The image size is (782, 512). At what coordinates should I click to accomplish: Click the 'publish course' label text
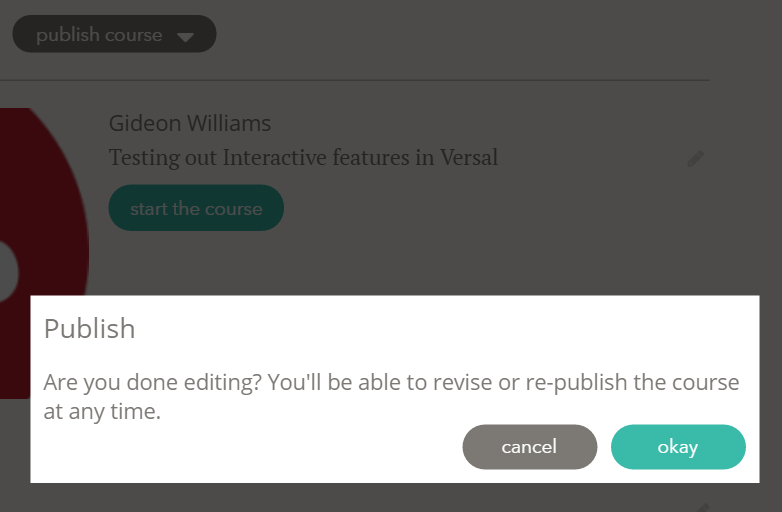(x=99, y=35)
